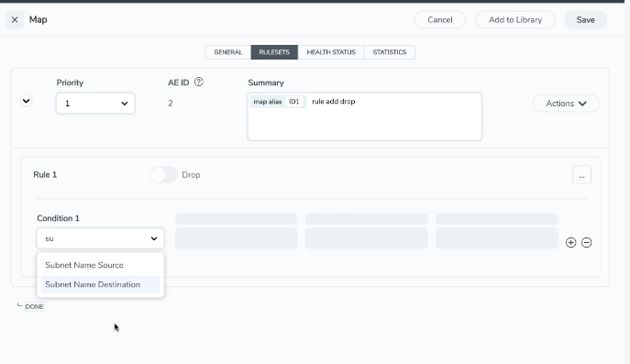Expand the Actions dropdown

pyautogui.click(x=566, y=104)
